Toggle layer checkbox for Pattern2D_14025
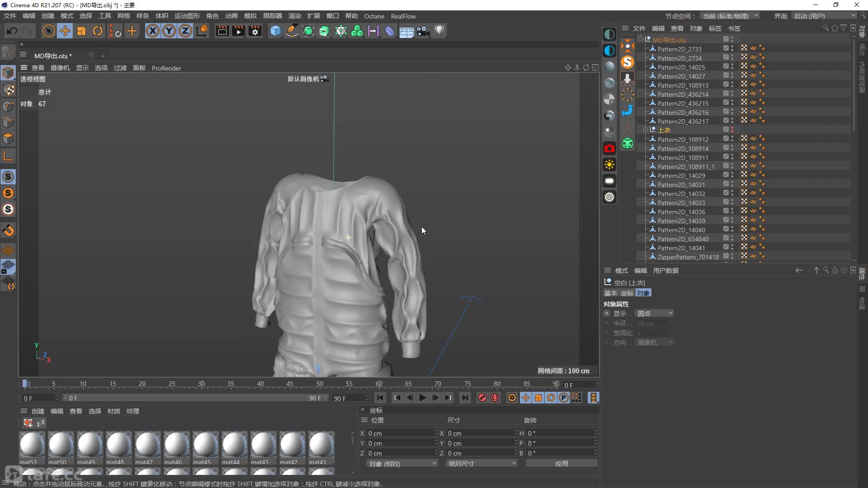868x488 pixels. pos(726,66)
